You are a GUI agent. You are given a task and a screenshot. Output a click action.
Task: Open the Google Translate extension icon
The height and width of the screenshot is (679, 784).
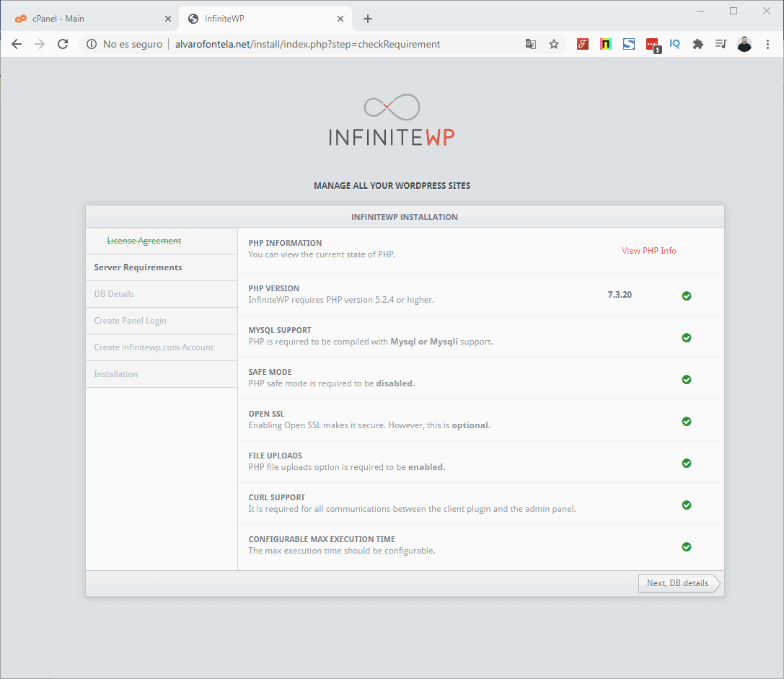click(x=531, y=44)
